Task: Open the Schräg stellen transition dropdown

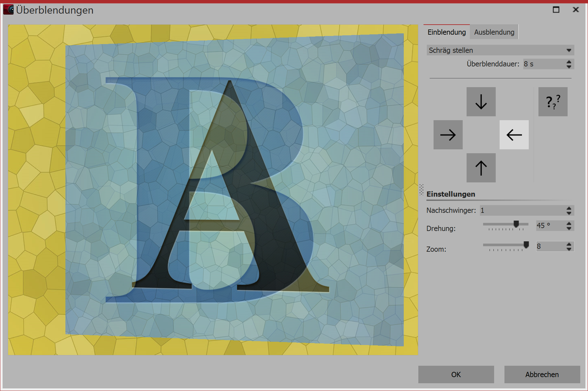Action: pyautogui.click(x=500, y=50)
